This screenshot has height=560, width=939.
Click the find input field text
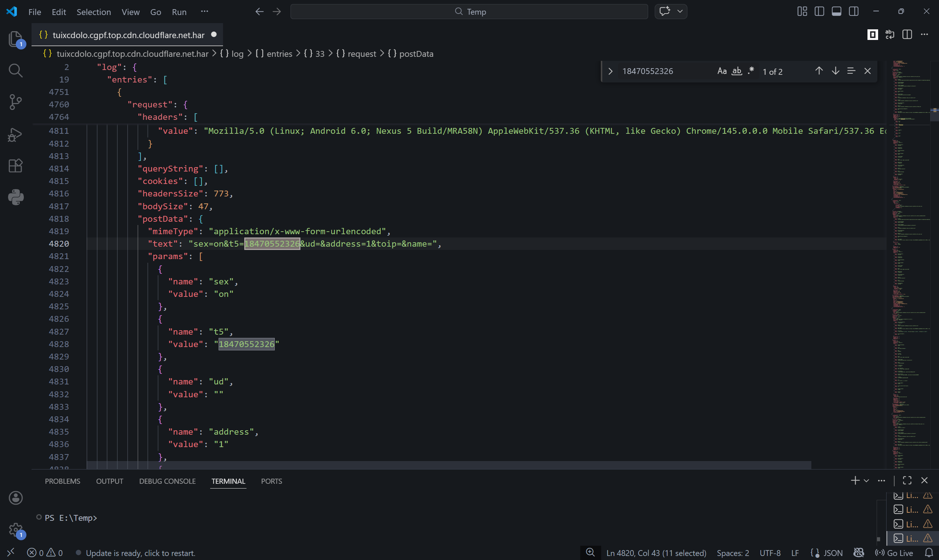click(x=647, y=71)
